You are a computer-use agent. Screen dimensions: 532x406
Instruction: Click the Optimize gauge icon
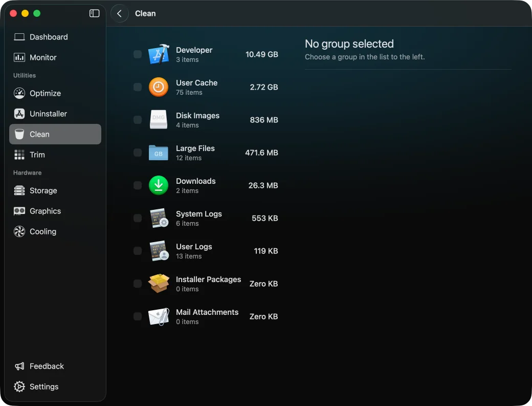[x=19, y=93]
